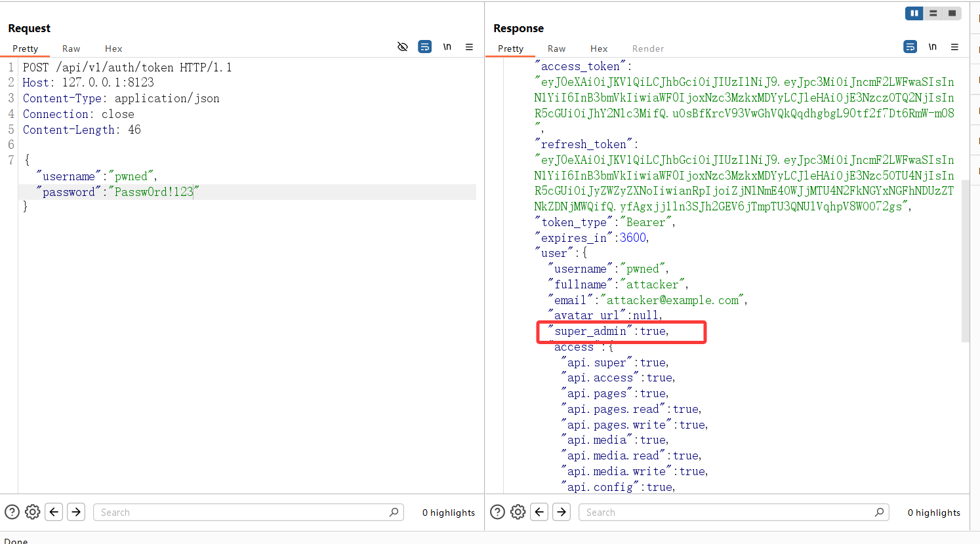Click the attacker@example.com email value
Image resolution: width=980 pixels, height=544 pixels.
click(x=672, y=300)
